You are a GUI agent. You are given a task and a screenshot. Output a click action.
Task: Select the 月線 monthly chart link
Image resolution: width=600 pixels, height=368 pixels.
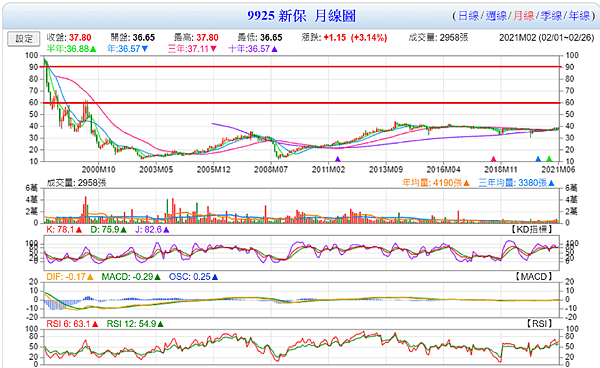pos(523,16)
